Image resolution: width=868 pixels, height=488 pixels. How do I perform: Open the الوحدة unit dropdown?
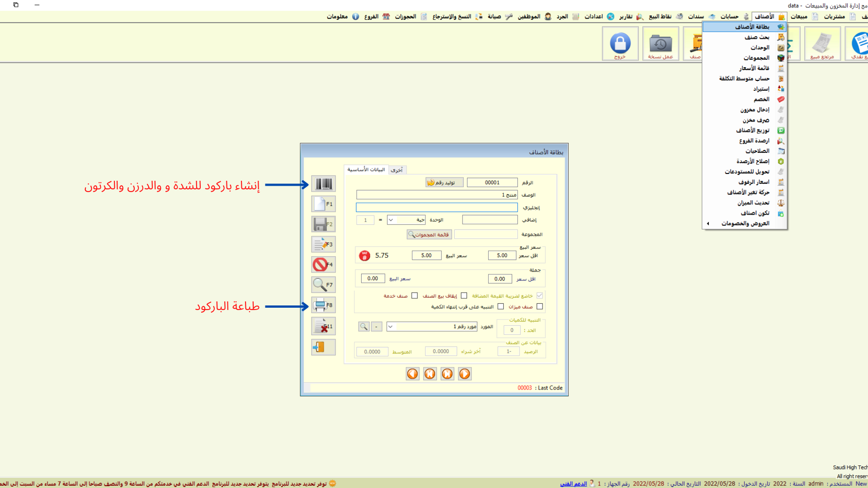click(391, 220)
